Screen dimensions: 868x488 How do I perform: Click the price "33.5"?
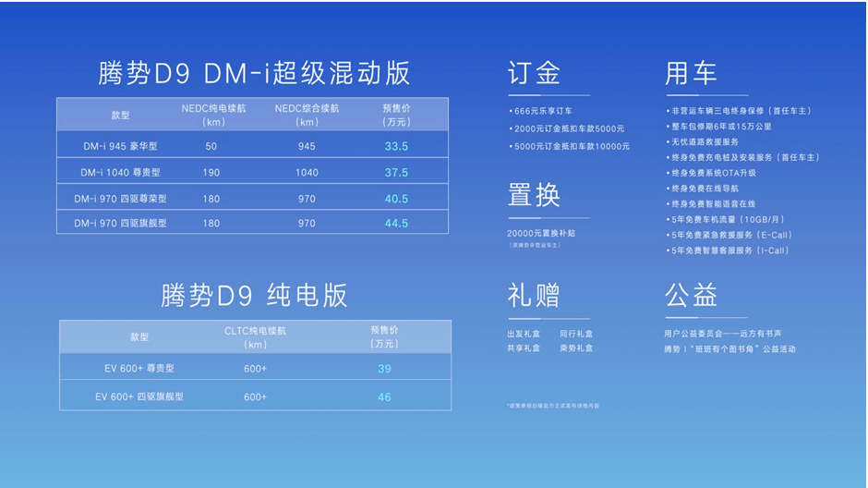[x=396, y=146]
